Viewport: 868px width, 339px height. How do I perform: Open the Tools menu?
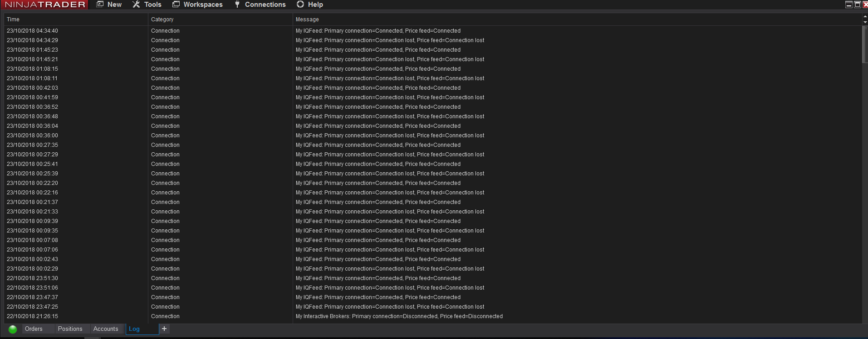pos(147,5)
